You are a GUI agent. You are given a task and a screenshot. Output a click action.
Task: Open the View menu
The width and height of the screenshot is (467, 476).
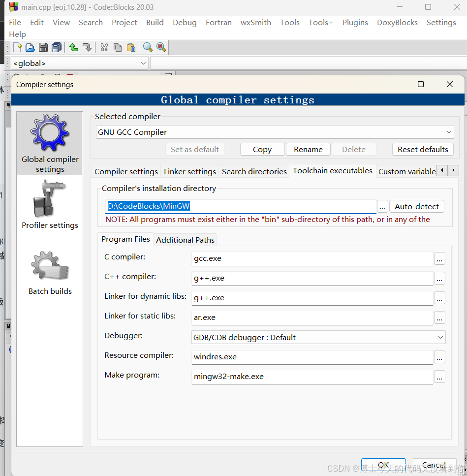coord(61,23)
